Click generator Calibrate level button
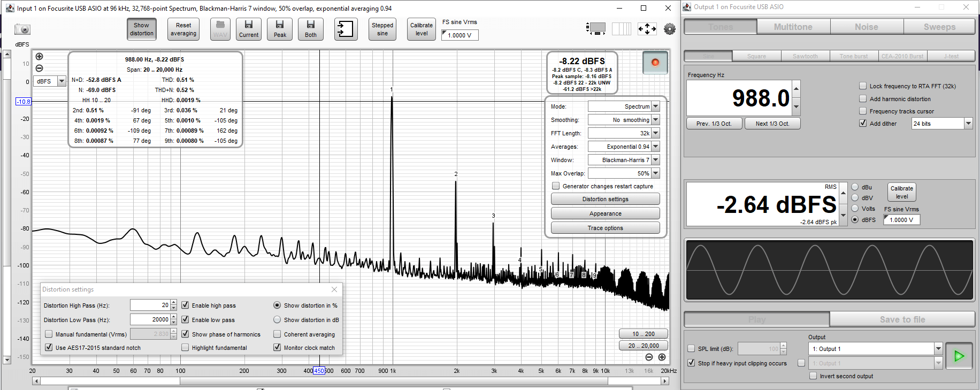 coord(902,192)
